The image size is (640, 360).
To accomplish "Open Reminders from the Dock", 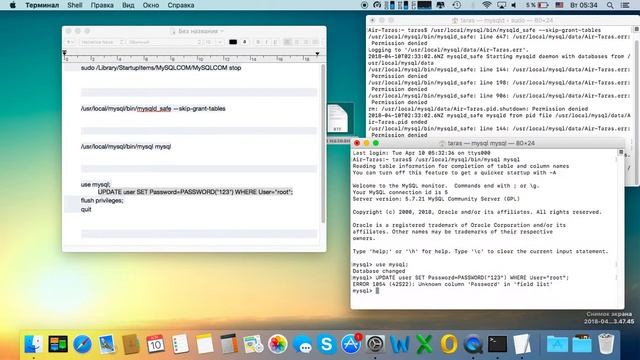I will click(180, 344).
